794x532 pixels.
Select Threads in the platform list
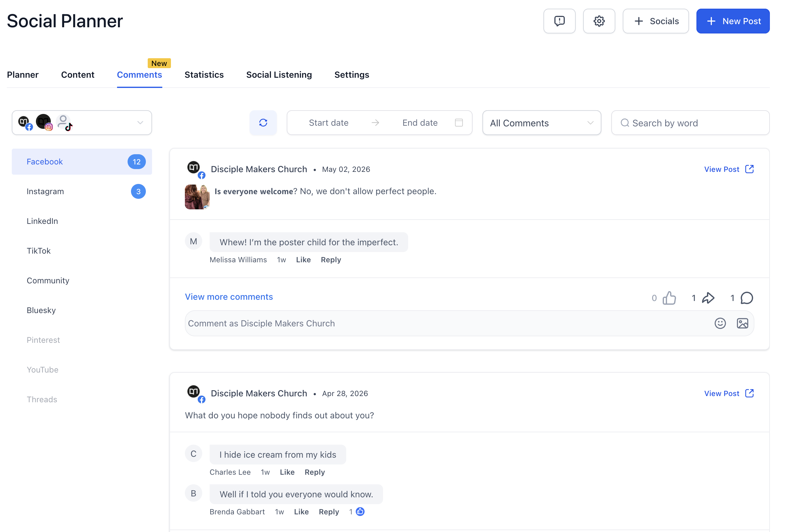[x=82, y=399]
